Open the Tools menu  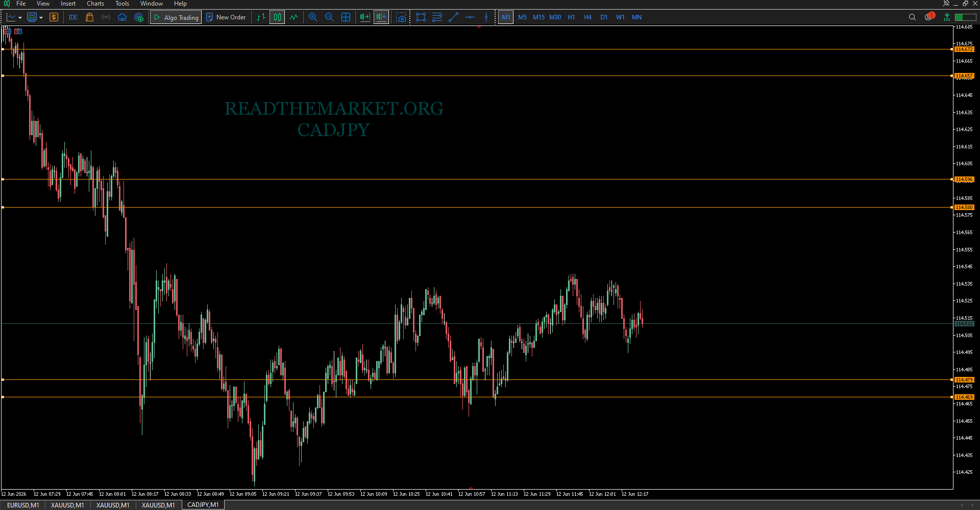coord(122,4)
